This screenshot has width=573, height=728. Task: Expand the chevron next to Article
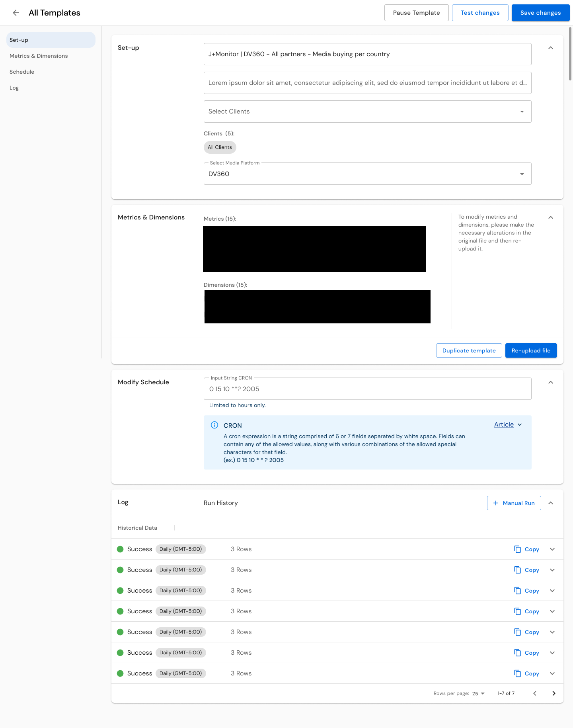[520, 425]
